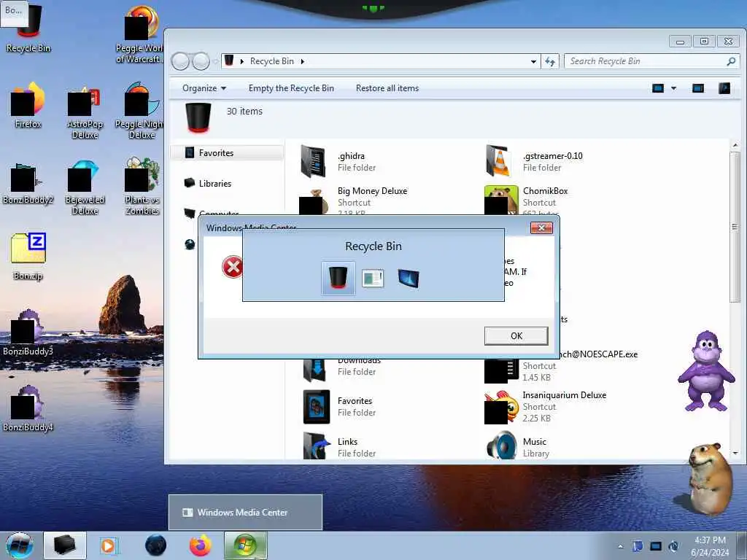The image size is (747, 560).
Task: Click Empty the Recycle Bin
Action: (291, 88)
